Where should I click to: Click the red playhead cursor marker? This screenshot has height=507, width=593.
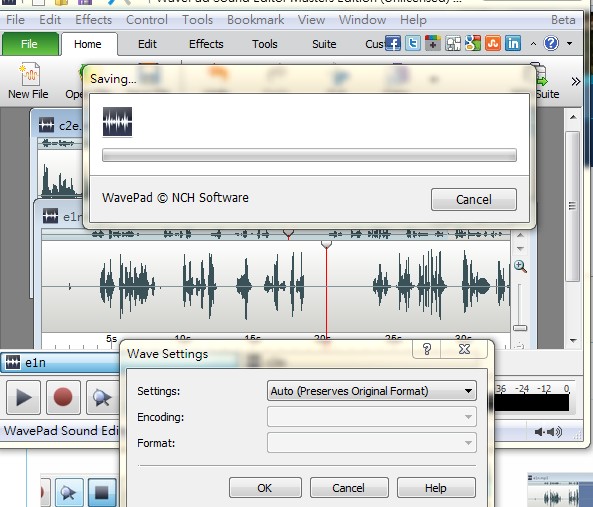click(326, 244)
